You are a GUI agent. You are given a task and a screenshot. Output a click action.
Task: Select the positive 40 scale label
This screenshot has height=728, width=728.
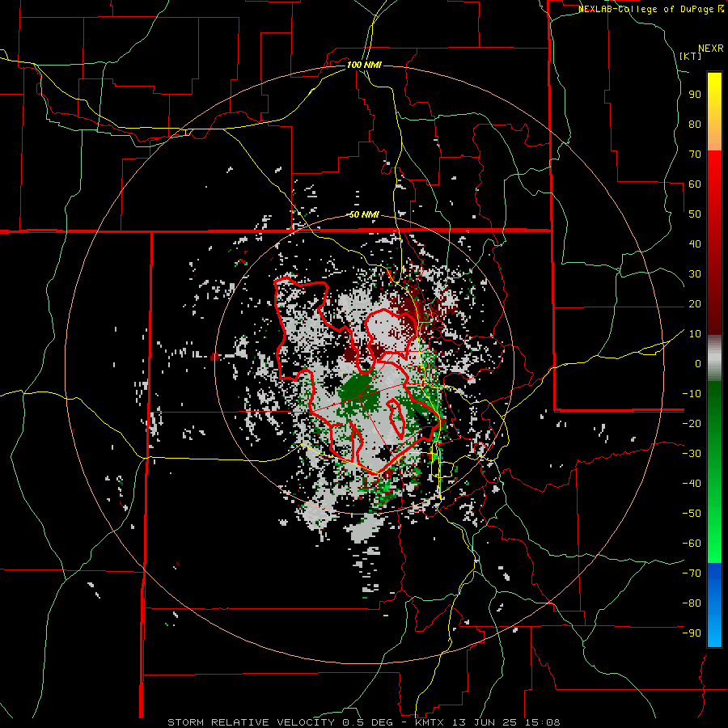(x=695, y=243)
